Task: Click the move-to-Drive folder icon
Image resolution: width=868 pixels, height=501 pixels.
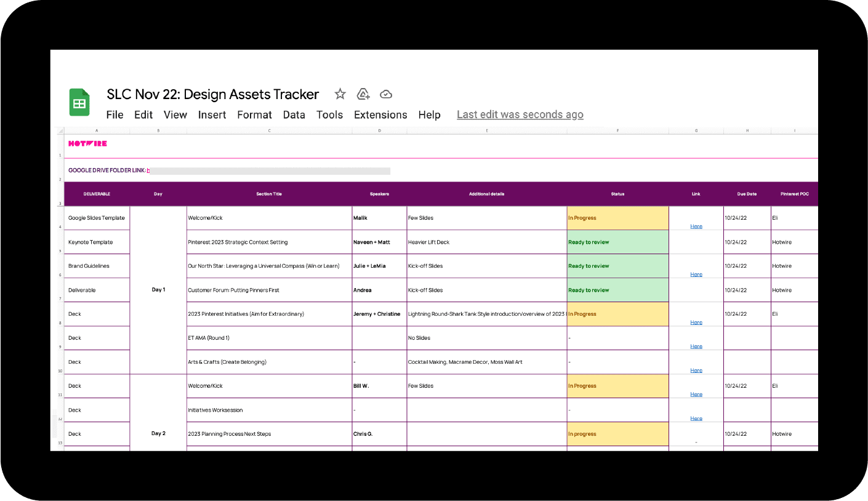Action: 363,94
